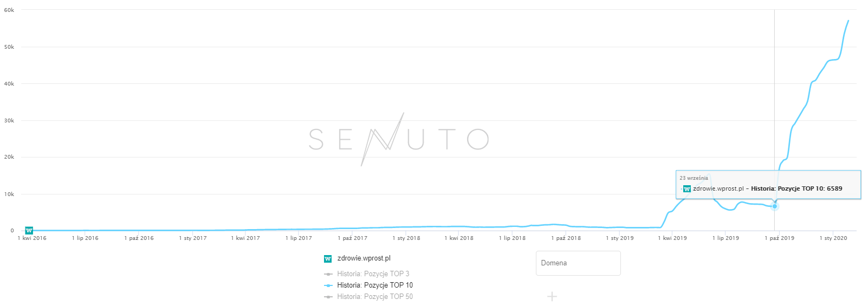Click the Senuto watermark logo
868x306 pixels.
[399, 139]
